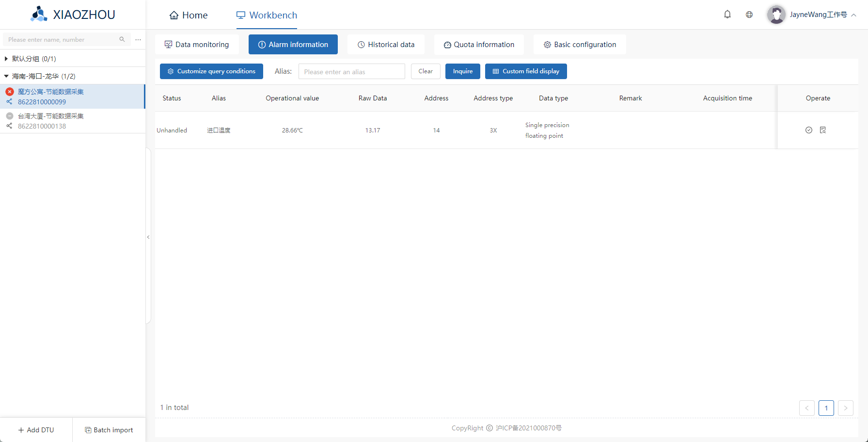Click the alarm detail document icon
Image resolution: width=868 pixels, height=442 pixels.
click(x=823, y=130)
